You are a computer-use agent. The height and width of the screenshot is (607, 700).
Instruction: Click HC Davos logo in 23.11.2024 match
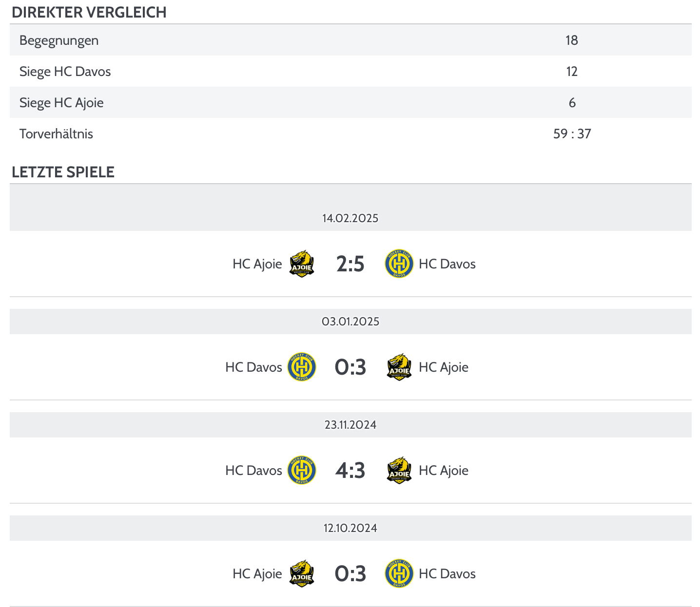(x=302, y=471)
